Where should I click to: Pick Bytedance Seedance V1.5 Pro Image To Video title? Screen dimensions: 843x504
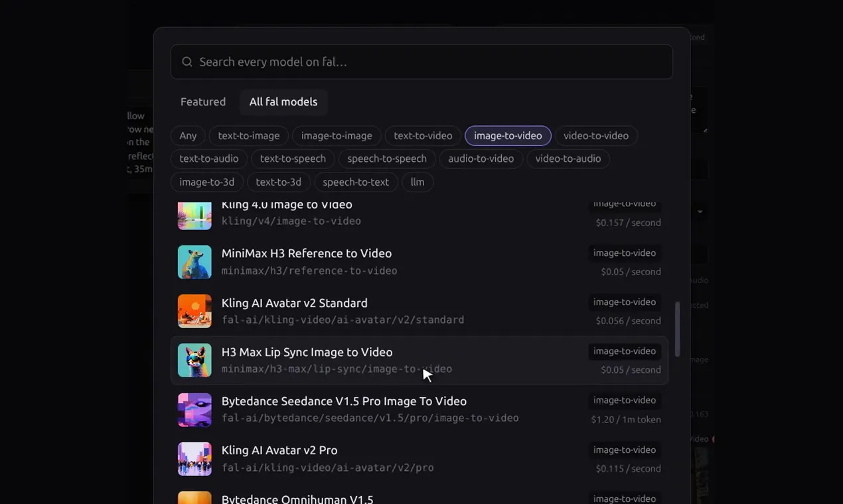[344, 401]
